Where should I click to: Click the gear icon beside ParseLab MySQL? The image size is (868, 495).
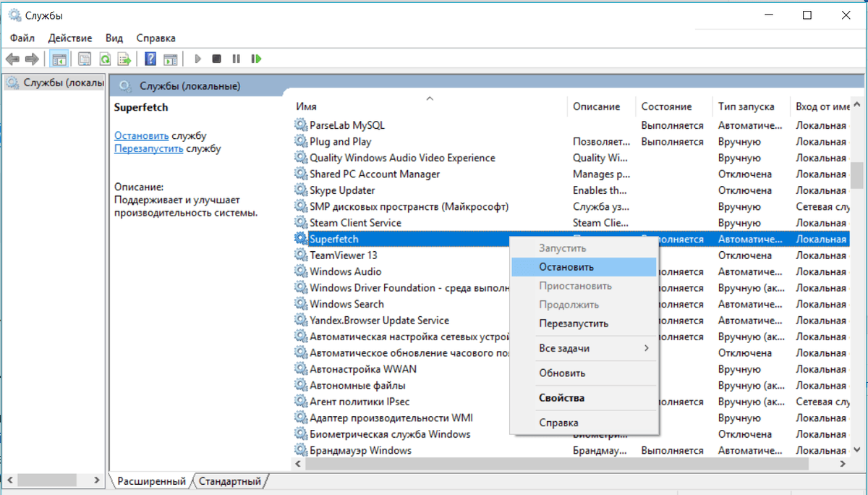[x=301, y=125]
